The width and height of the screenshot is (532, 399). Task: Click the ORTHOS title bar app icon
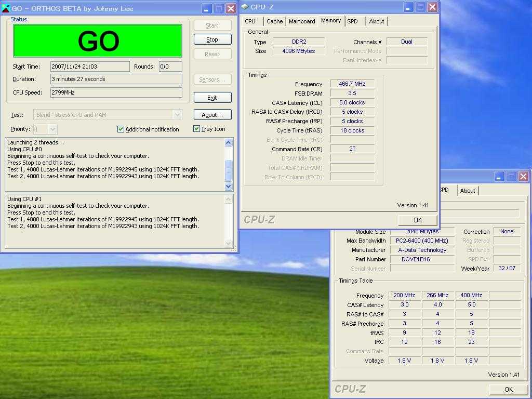click(x=6, y=8)
